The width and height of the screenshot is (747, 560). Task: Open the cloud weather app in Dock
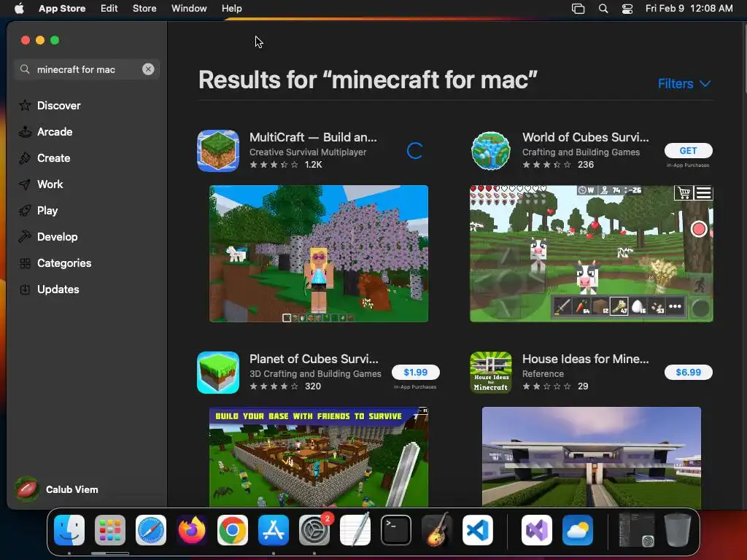(578, 530)
